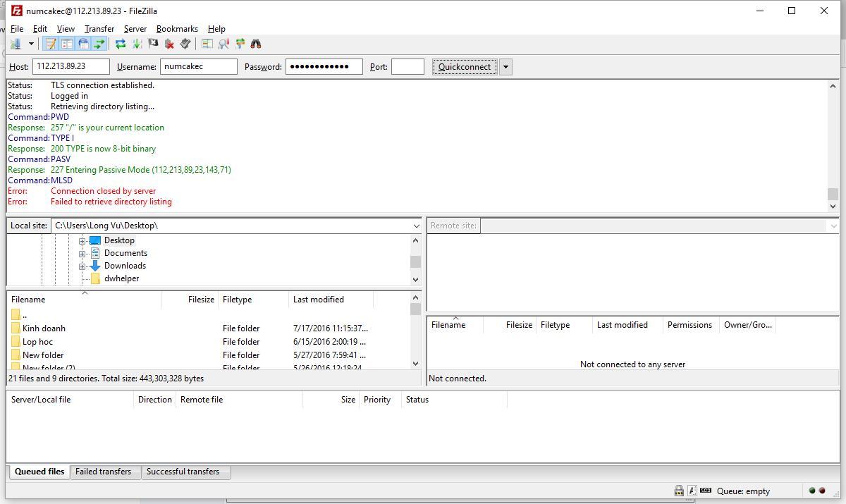This screenshot has height=504, width=846.
Task: Click the FileZilla title bar logo icon
Action: point(16,11)
